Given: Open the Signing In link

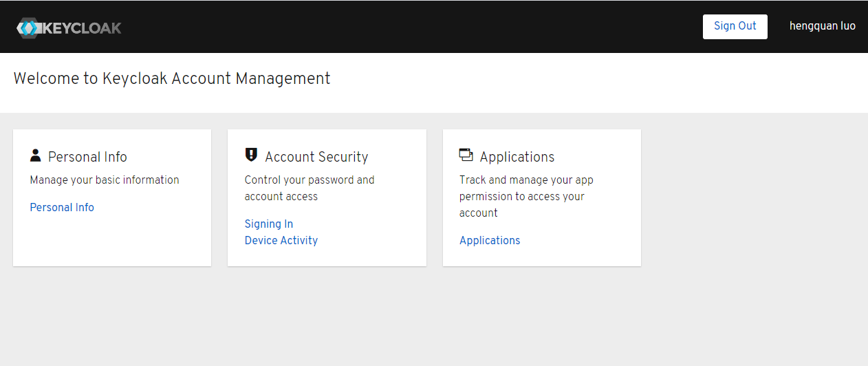Looking at the screenshot, I should click(269, 224).
